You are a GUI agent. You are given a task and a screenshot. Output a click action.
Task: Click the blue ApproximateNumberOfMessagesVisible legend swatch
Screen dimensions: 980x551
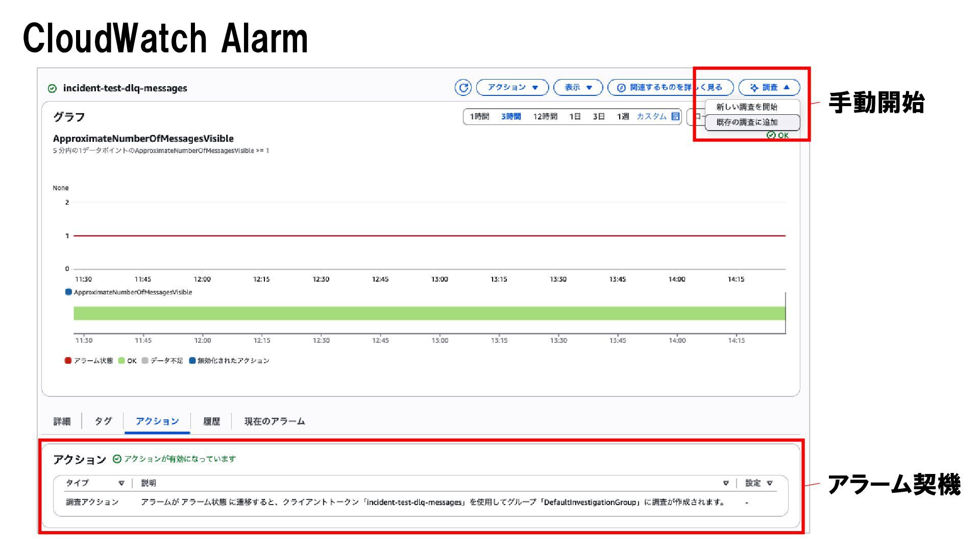[x=68, y=292]
